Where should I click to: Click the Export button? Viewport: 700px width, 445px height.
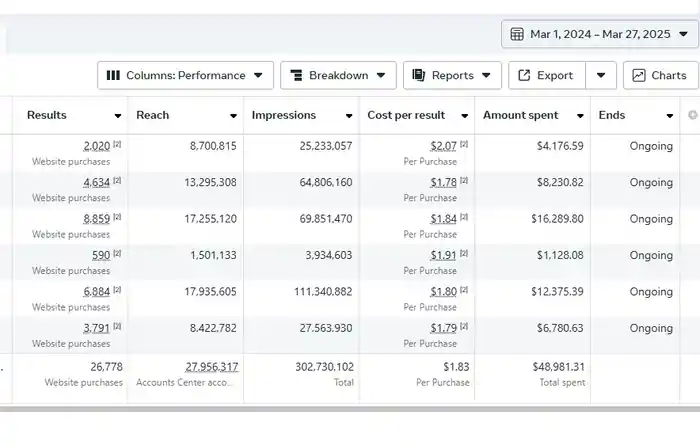547,75
